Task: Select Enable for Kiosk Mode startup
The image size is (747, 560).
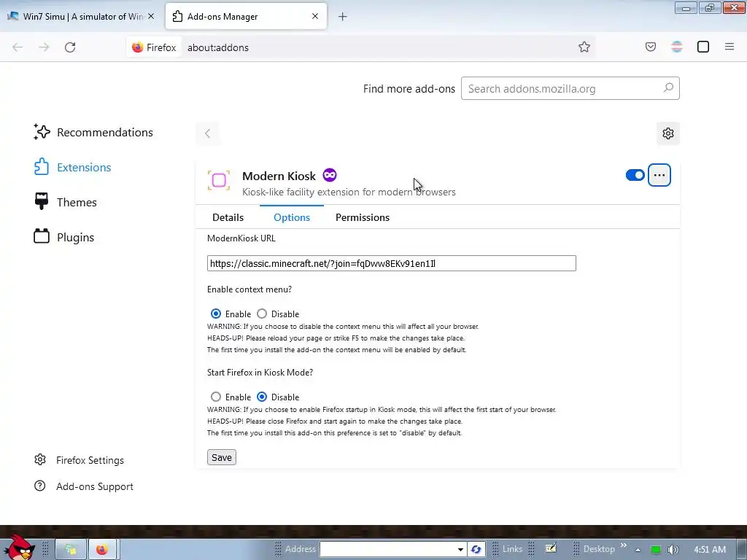Action: click(216, 397)
